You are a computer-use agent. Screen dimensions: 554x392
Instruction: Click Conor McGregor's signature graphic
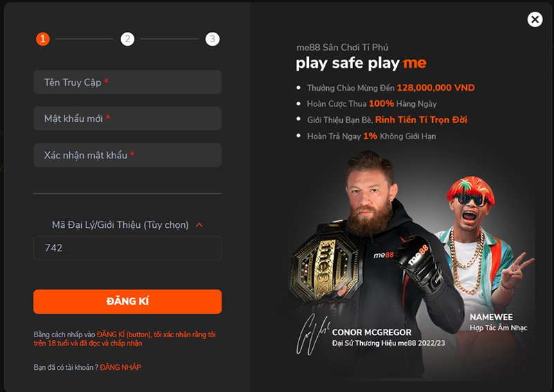[312, 335]
